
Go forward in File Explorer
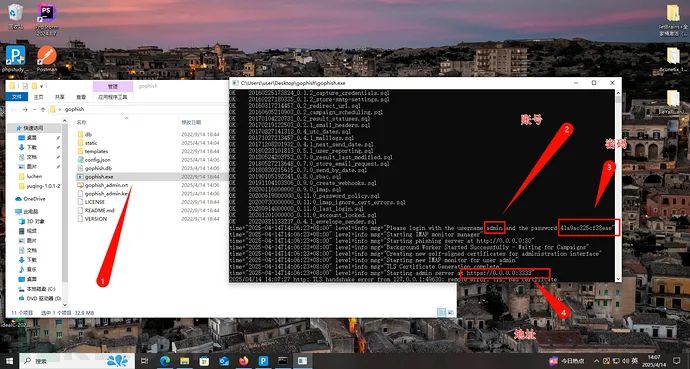25,109
